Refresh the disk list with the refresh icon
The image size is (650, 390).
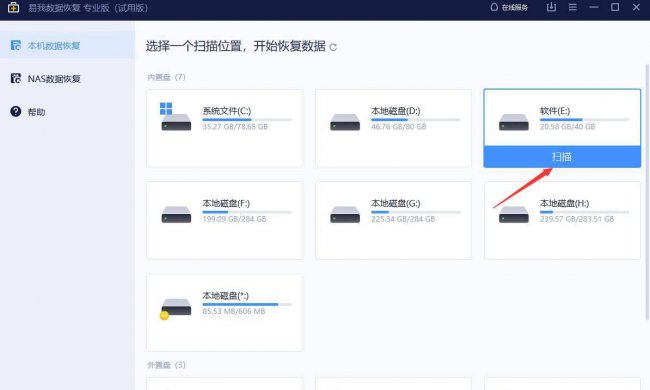tap(333, 47)
